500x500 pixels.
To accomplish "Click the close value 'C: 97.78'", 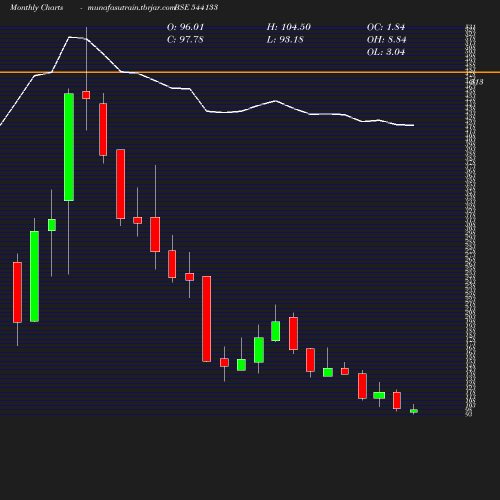I will click(x=185, y=40).
